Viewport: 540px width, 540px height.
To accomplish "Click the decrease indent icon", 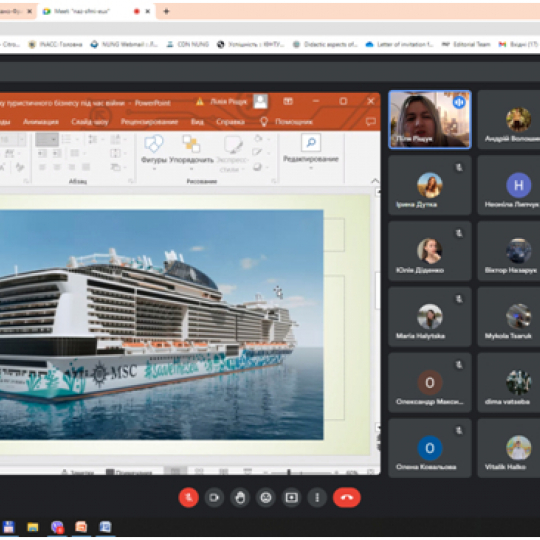I will coord(42,153).
